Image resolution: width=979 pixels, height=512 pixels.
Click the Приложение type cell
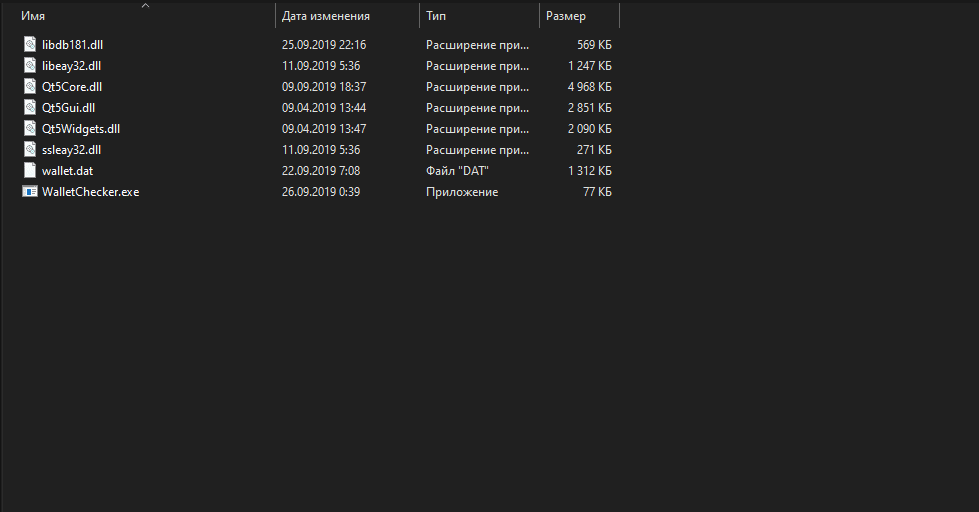coord(462,192)
